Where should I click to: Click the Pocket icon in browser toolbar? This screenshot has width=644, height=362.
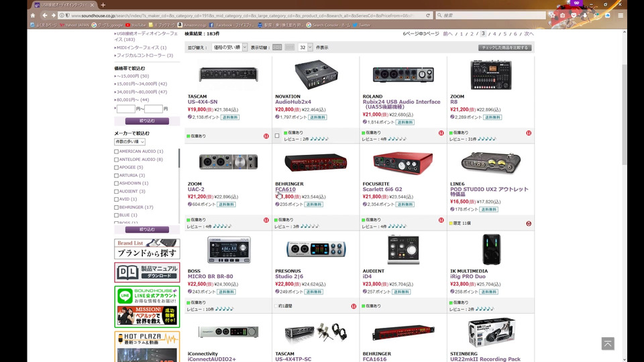tap(574, 15)
